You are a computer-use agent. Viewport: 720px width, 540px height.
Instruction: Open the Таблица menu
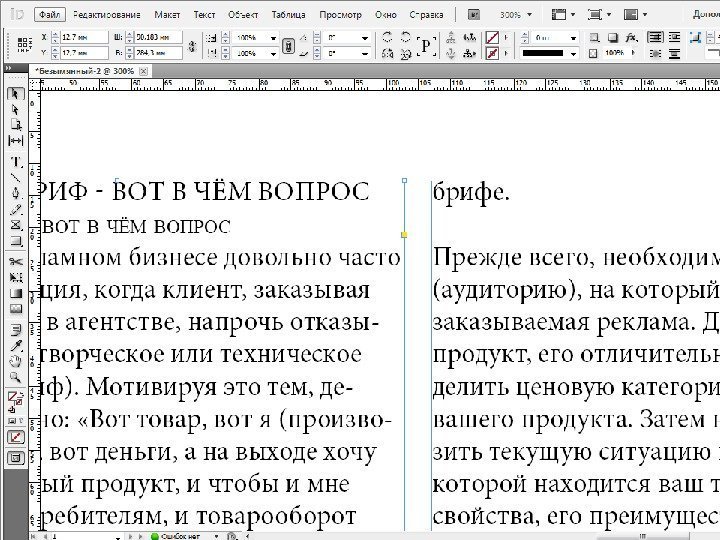pyautogui.click(x=288, y=16)
